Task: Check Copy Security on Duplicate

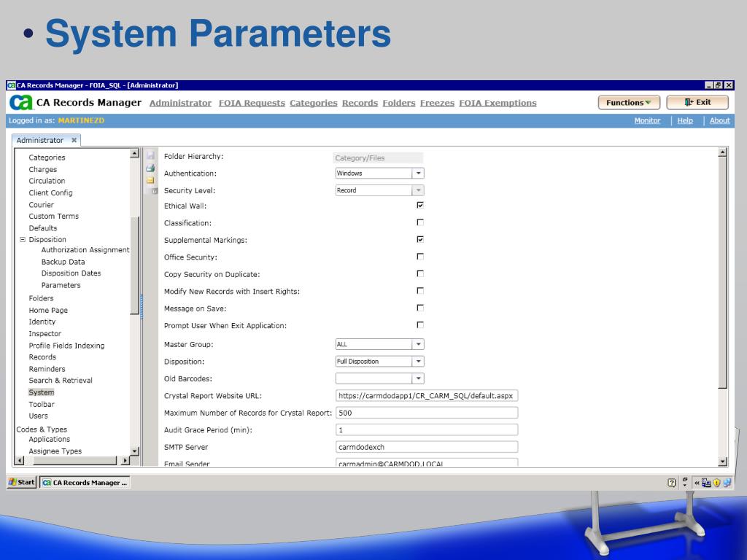Action: coord(420,274)
